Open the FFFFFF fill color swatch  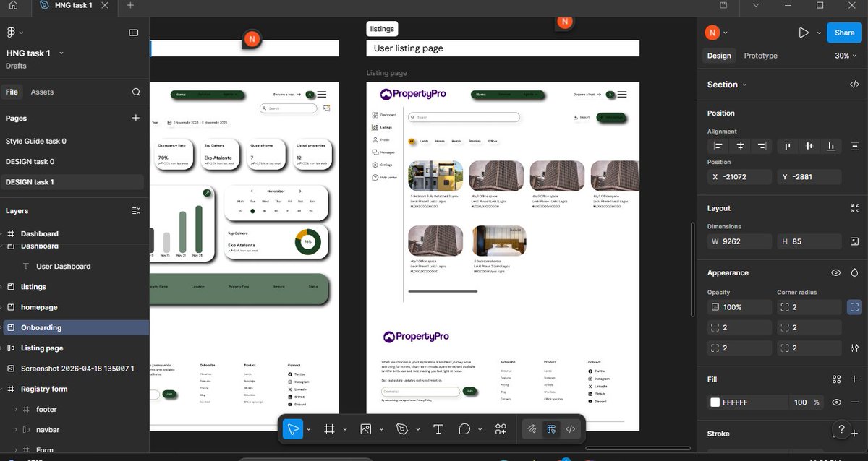[715, 402]
